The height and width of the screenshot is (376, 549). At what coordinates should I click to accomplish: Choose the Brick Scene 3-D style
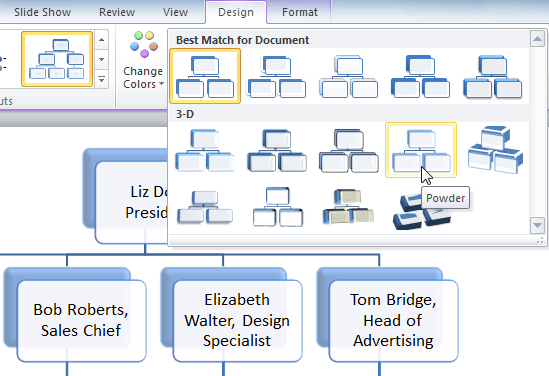(x=495, y=150)
